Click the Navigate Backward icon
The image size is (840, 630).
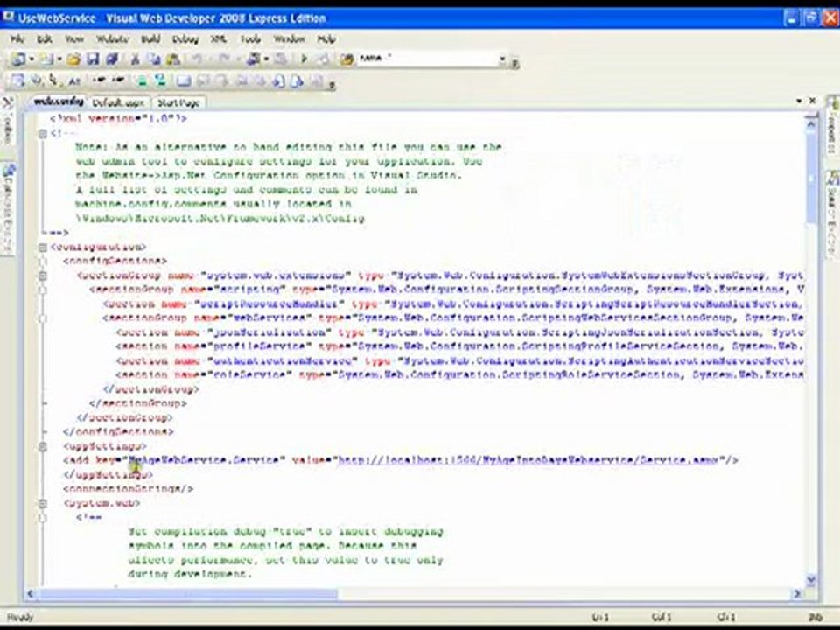[x=254, y=59]
